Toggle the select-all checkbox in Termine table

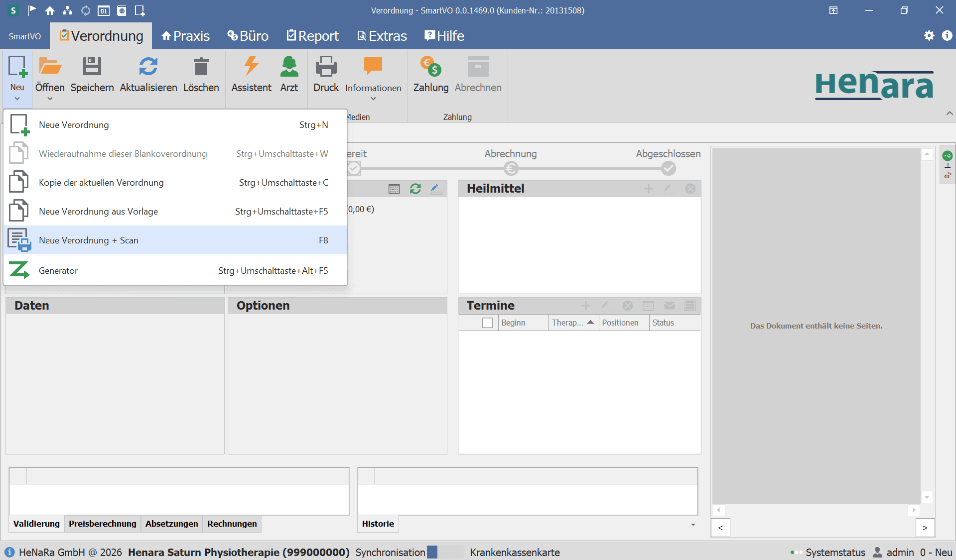coord(488,323)
